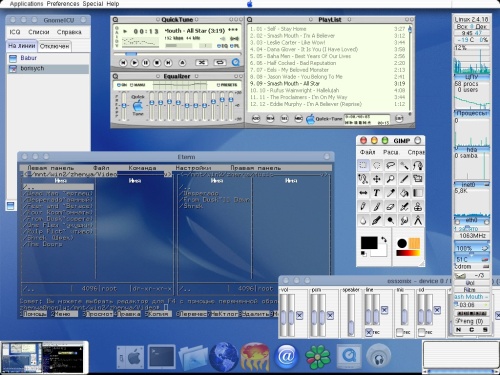The width and height of the screenshot is (500, 375).
Task: Select the Paintbrush tool in GIMP
Action: pyautogui.click(x=377, y=206)
